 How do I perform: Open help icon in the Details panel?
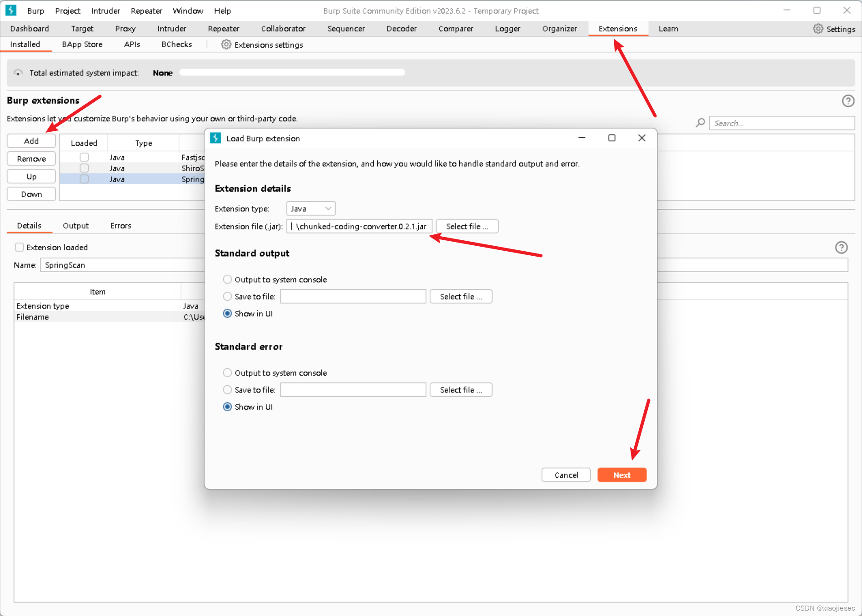coord(841,247)
